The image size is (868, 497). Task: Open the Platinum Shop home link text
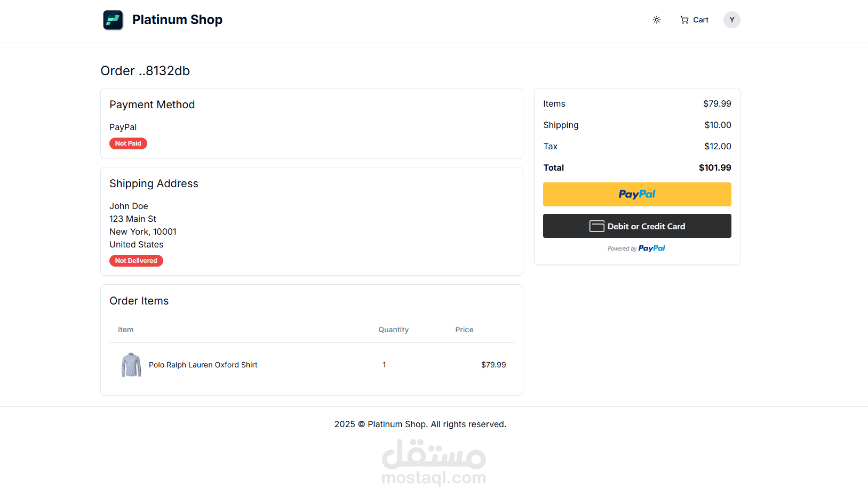tap(177, 20)
